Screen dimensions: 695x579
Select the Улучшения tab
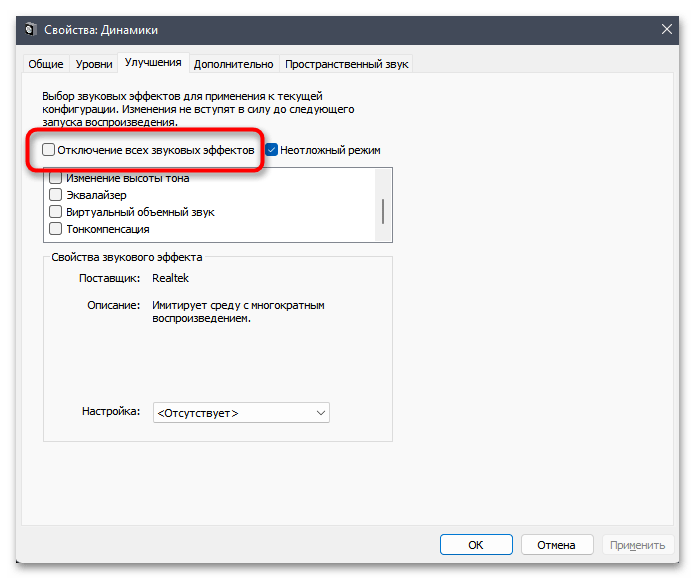(153, 63)
